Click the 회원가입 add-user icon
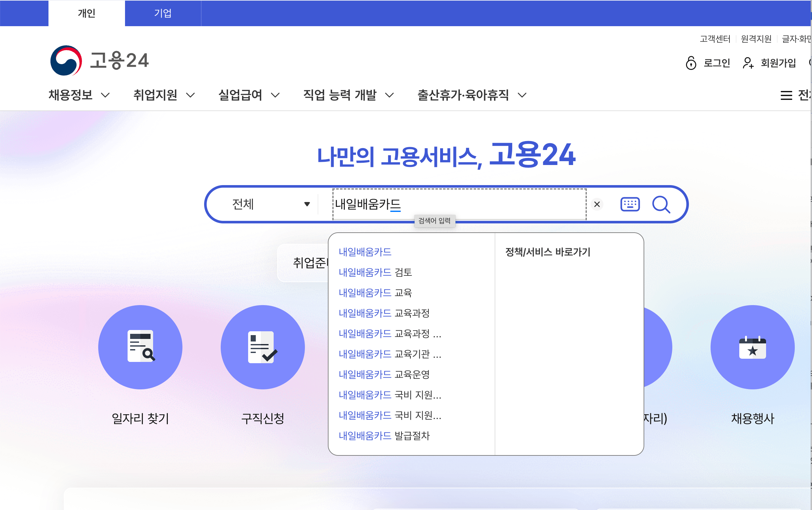Image resolution: width=812 pixels, height=510 pixels. tap(748, 64)
